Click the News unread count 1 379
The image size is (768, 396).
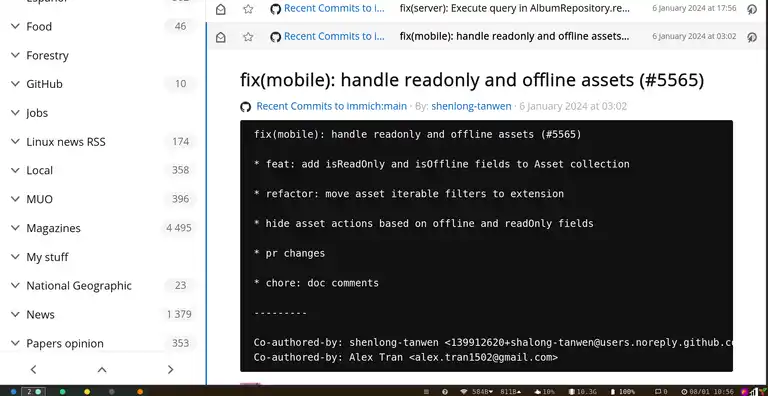coord(179,314)
